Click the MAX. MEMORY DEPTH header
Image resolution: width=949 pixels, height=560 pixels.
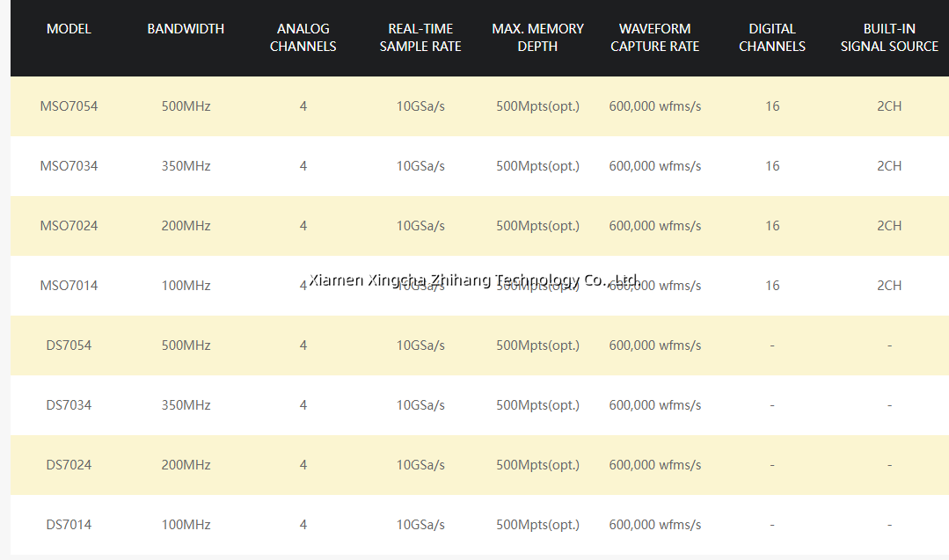(x=537, y=38)
